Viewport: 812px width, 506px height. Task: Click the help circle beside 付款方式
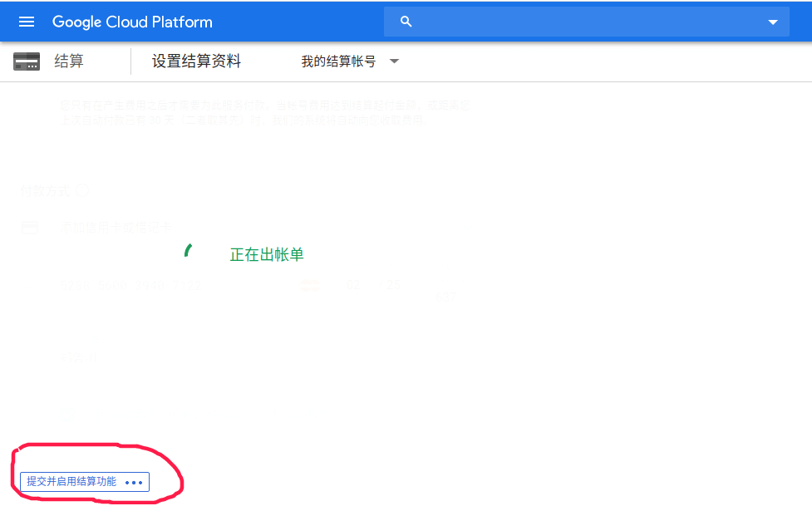click(82, 190)
